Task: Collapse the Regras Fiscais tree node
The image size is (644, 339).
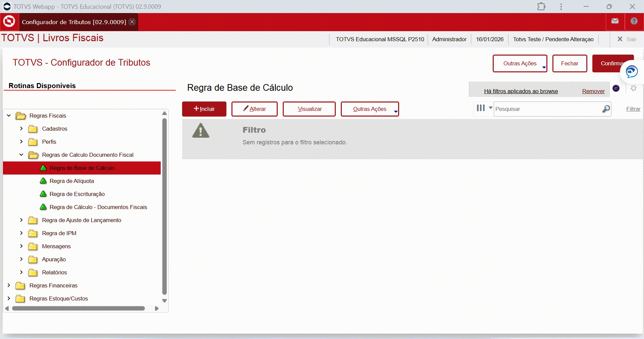Action: 9,116
